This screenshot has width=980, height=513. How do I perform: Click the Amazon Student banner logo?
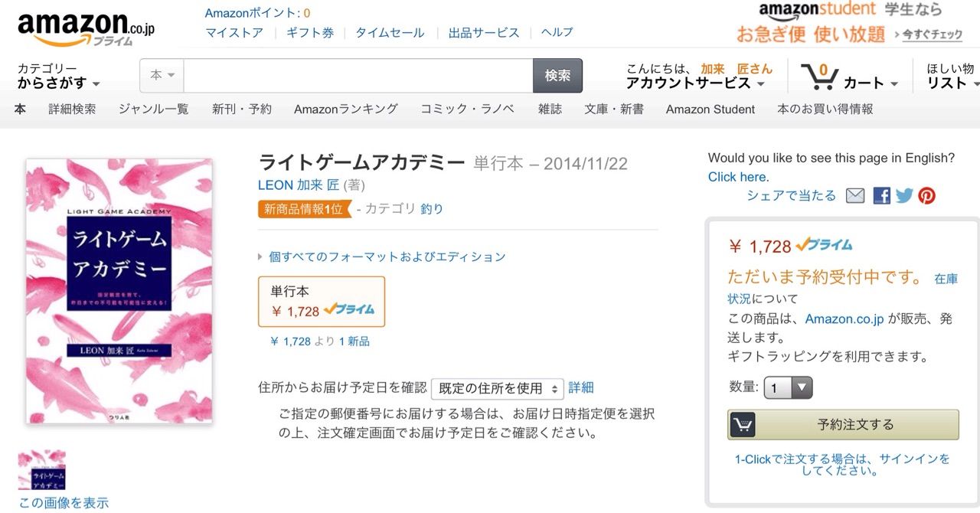click(817, 11)
